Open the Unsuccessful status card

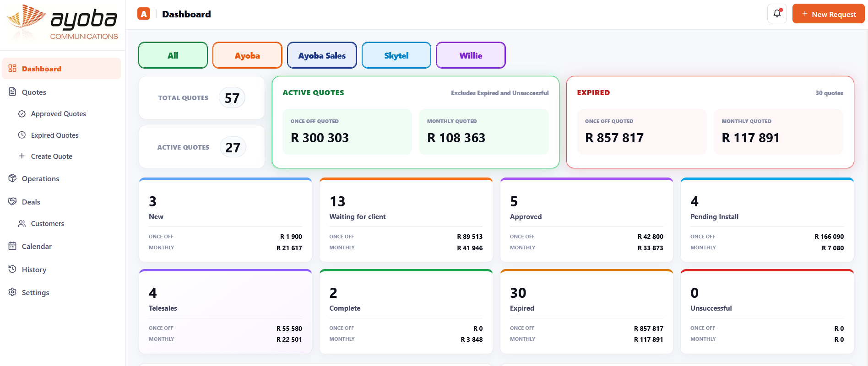pyautogui.click(x=767, y=311)
